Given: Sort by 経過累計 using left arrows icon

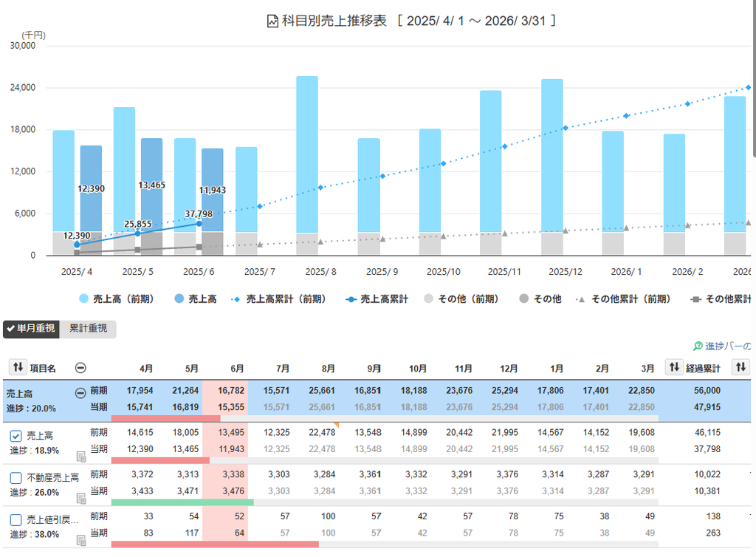Looking at the screenshot, I should (674, 367).
